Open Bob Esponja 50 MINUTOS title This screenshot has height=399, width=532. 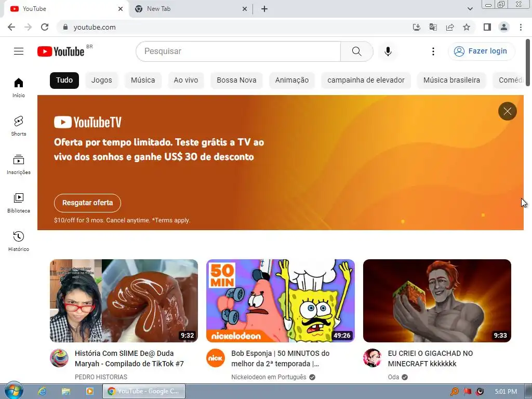[280, 358]
